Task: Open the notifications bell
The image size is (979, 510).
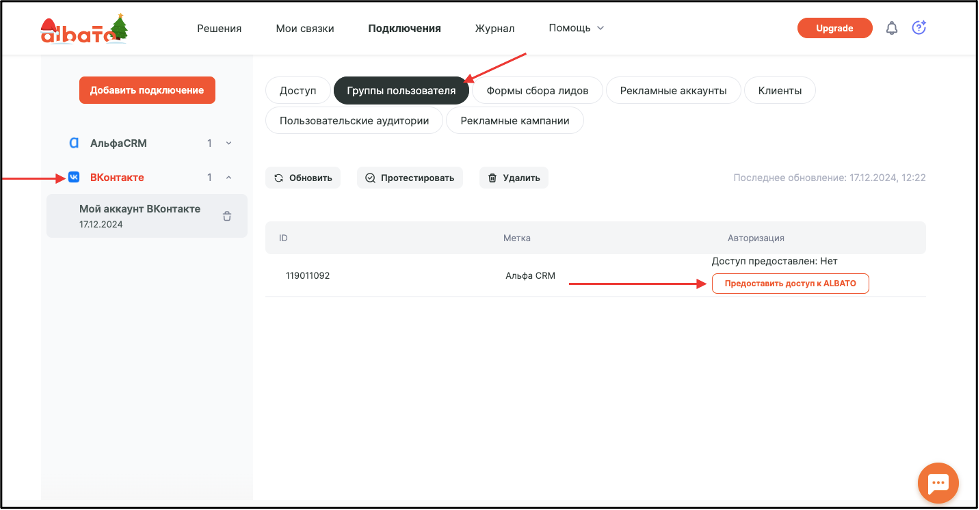Action: 892,28
